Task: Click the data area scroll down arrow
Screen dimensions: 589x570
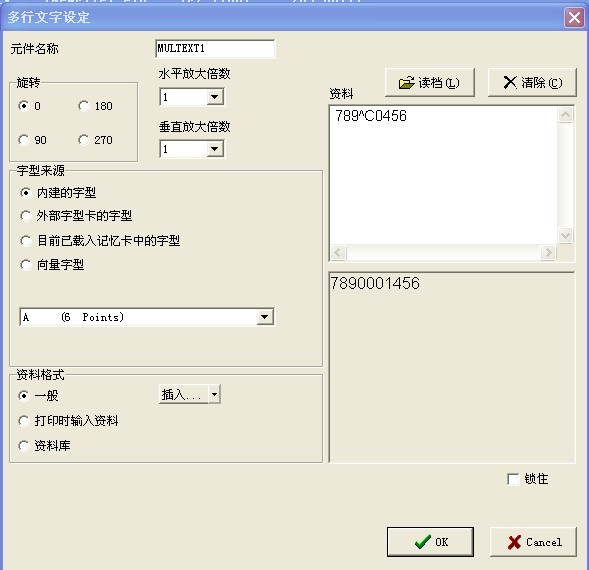Action: pyautogui.click(x=565, y=236)
